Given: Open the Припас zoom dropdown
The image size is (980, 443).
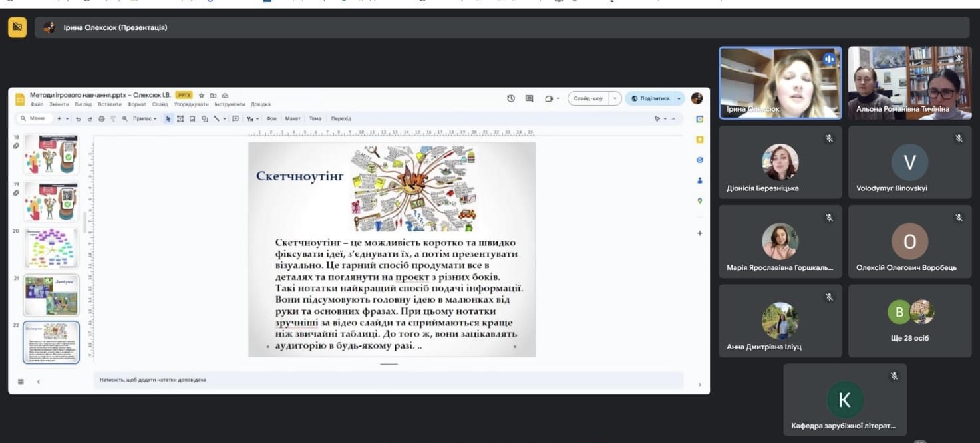Looking at the screenshot, I should click(x=144, y=119).
